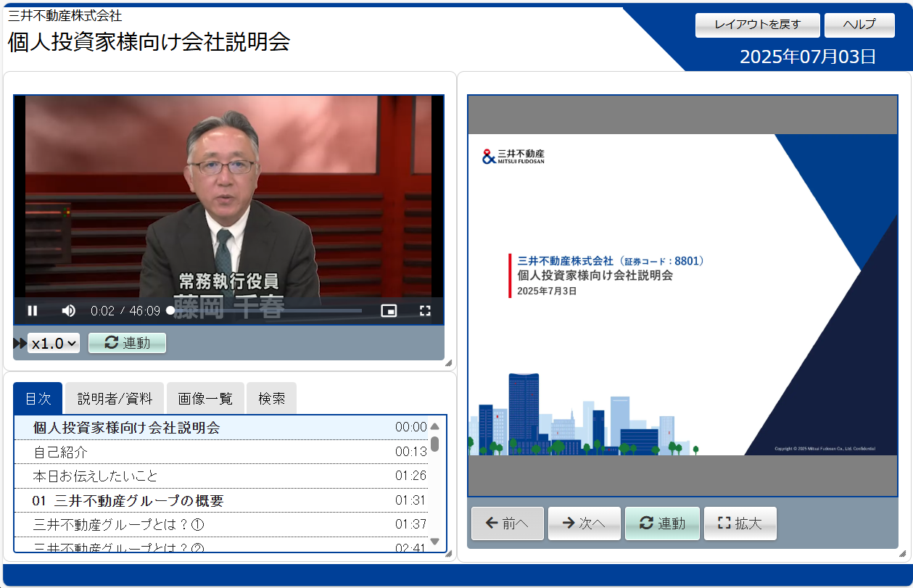This screenshot has width=913, height=588.
Task: Click the table of contents scrollbar thumb
Action: (435, 444)
